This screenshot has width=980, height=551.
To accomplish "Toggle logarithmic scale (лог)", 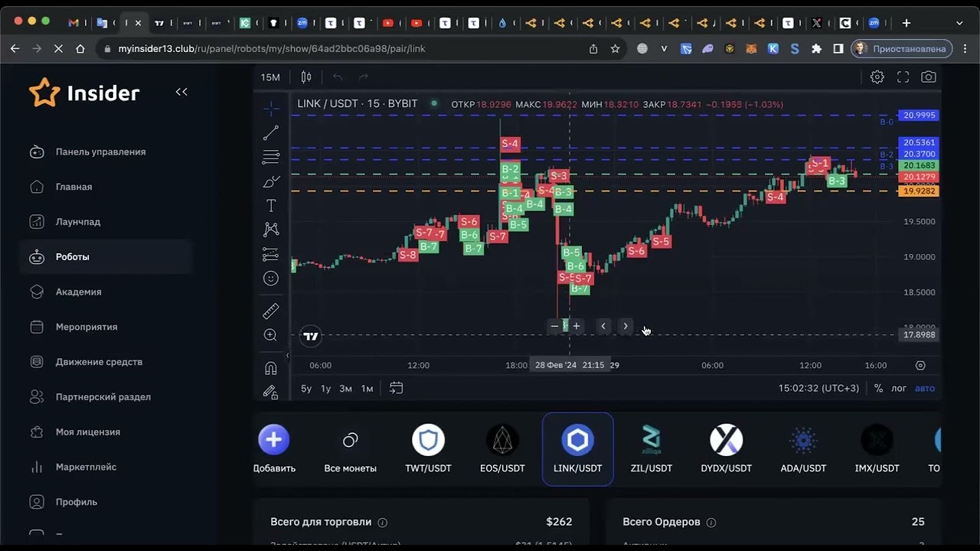I will pos(899,389).
